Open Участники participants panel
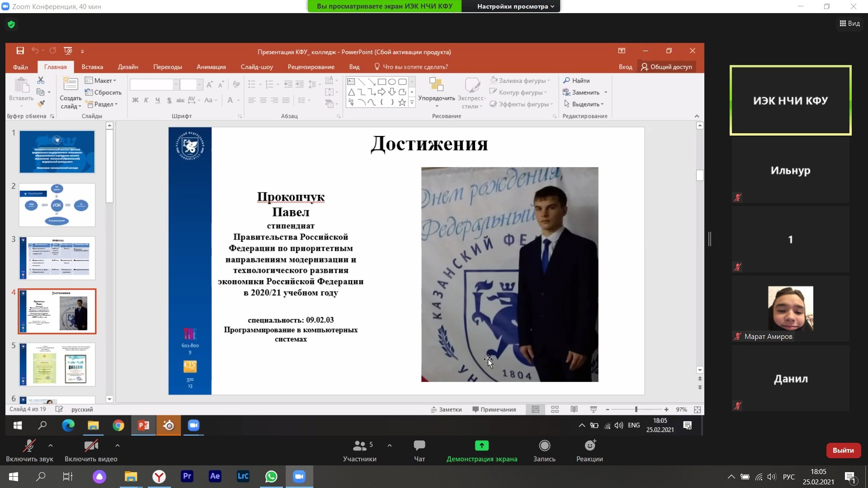This screenshot has width=868, height=488. click(360, 450)
